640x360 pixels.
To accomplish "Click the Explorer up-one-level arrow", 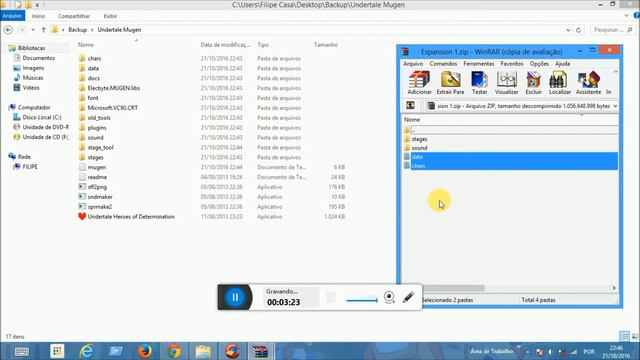I will 44,30.
